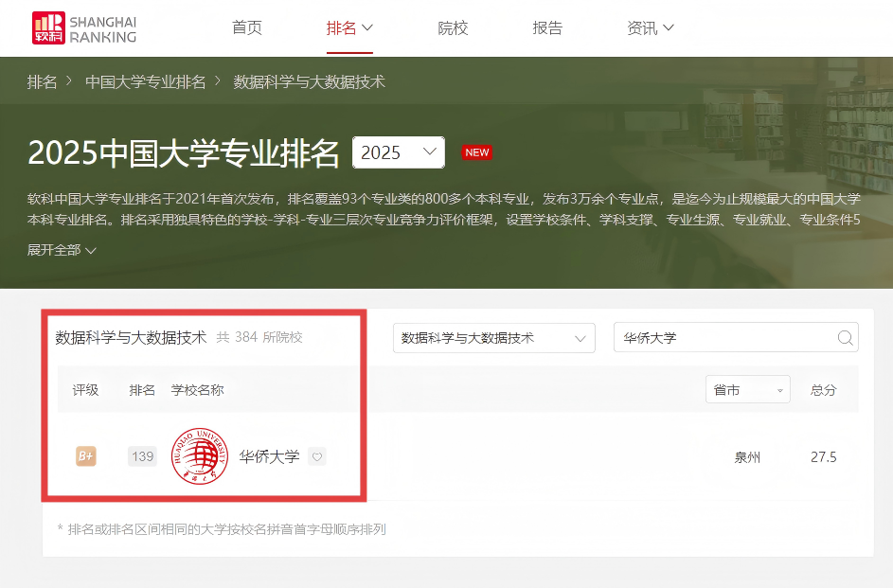
Task: Click the B+ rating badge
Action: pos(86,456)
